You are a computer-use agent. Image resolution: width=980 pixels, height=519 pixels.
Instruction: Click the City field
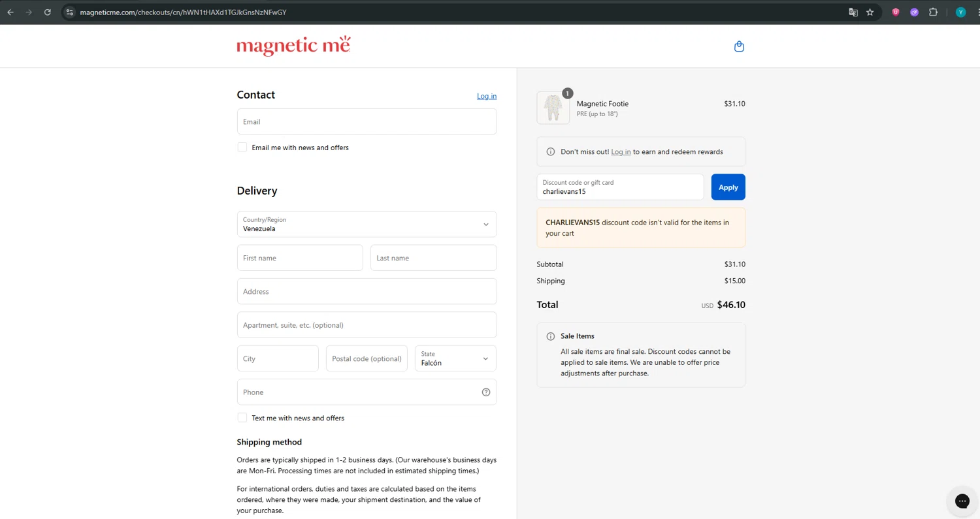coord(278,358)
